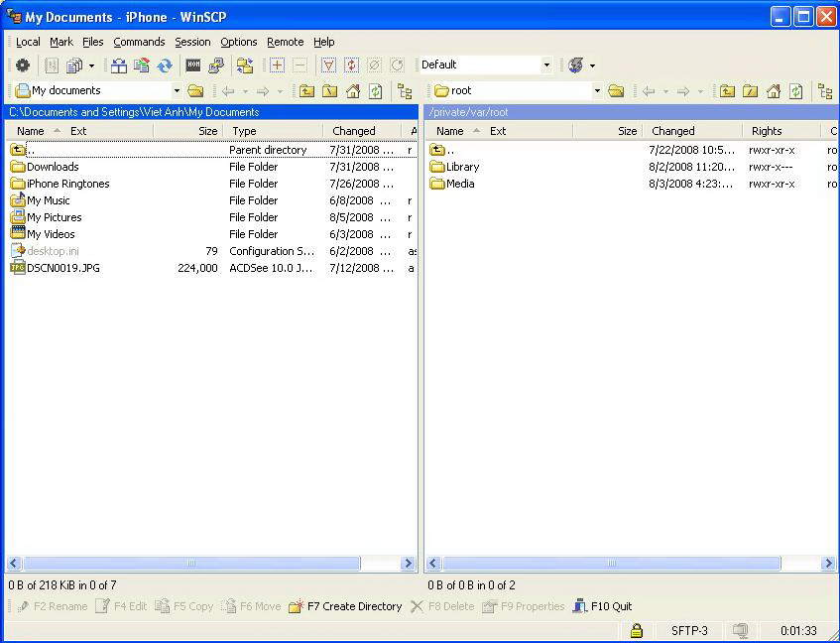Click the queue/copy pages icon in toolbar

[74, 65]
